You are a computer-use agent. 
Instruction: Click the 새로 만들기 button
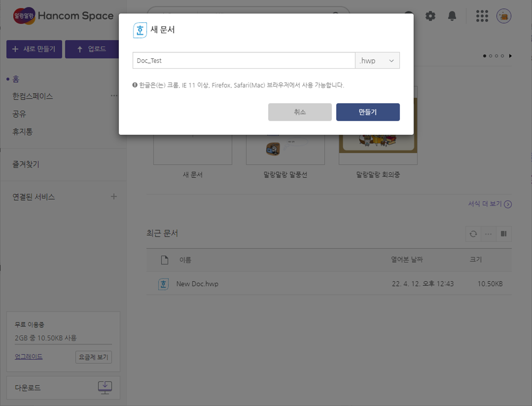coord(34,49)
